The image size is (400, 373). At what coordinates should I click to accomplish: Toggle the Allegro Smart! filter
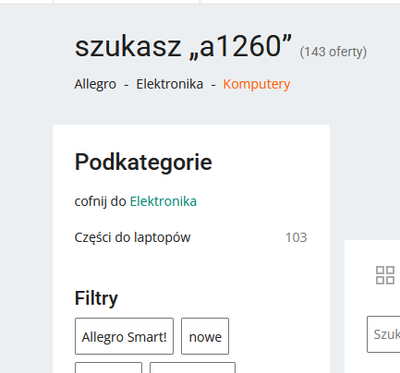pyautogui.click(x=124, y=336)
